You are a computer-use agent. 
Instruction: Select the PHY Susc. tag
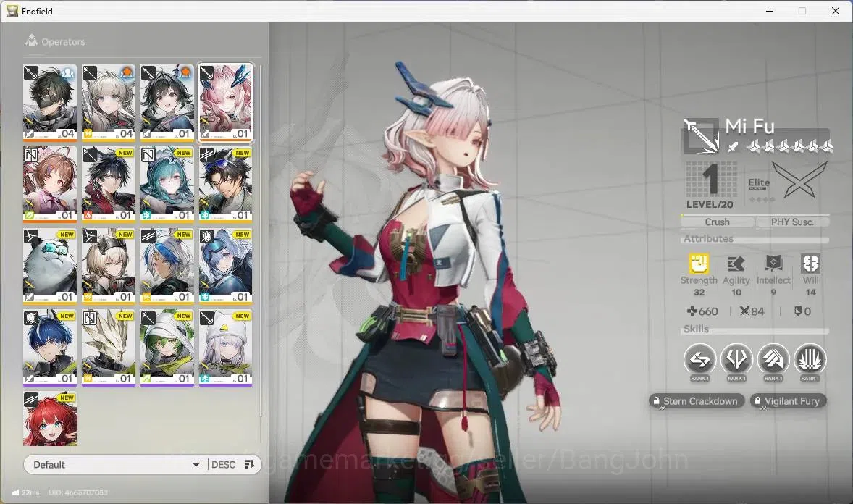click(792, 222)
